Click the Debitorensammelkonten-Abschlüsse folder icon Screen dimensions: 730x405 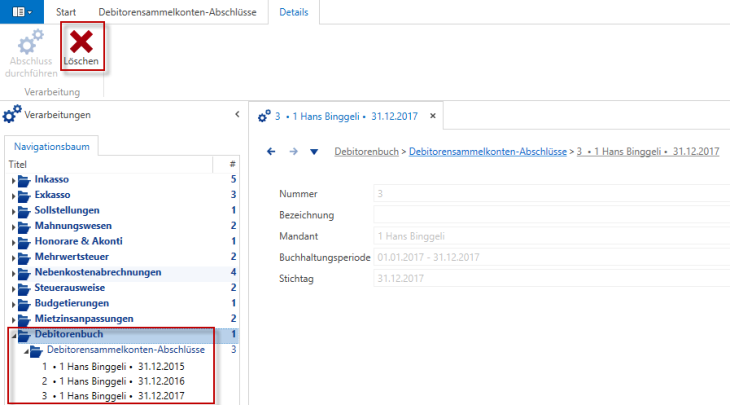[36, 351]
